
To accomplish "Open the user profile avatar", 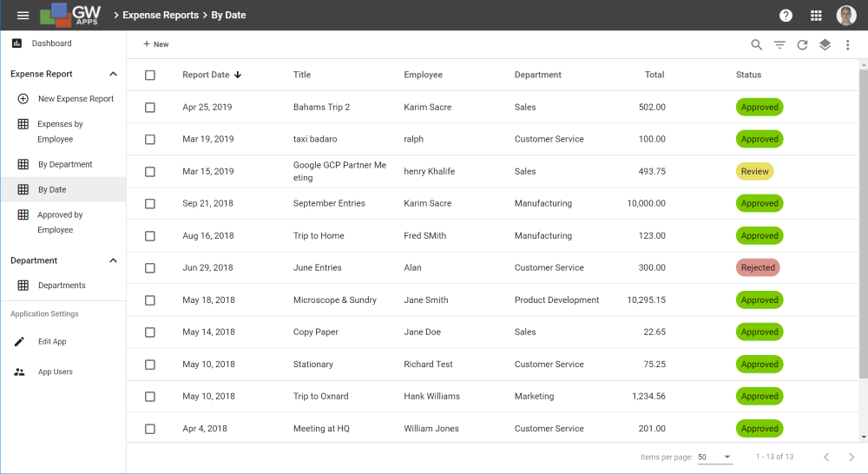I will 845,16.
